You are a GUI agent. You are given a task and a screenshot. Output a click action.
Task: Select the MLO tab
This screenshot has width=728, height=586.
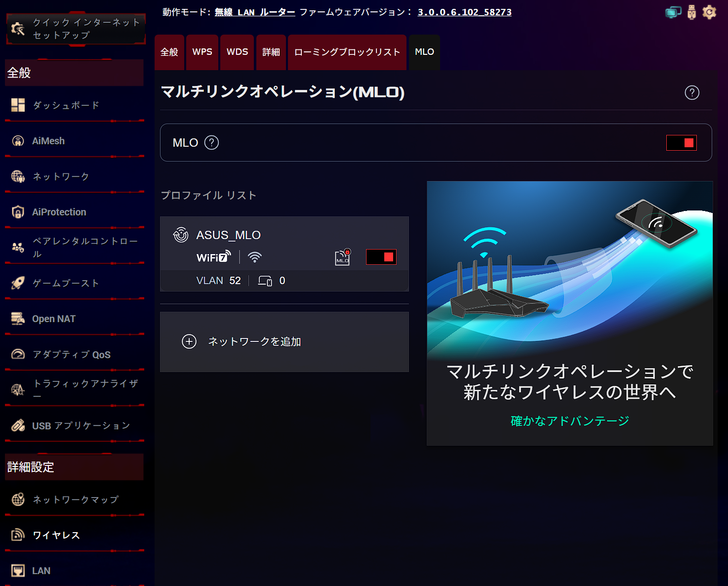tap(425, 52)
